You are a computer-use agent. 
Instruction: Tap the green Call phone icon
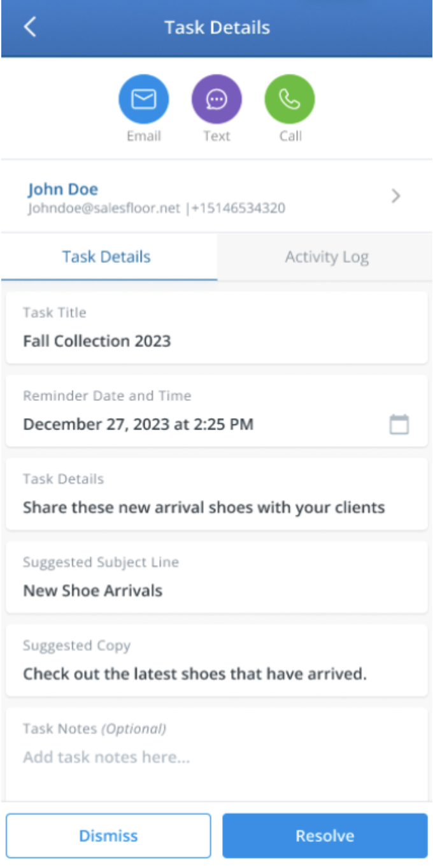point(290,100)
